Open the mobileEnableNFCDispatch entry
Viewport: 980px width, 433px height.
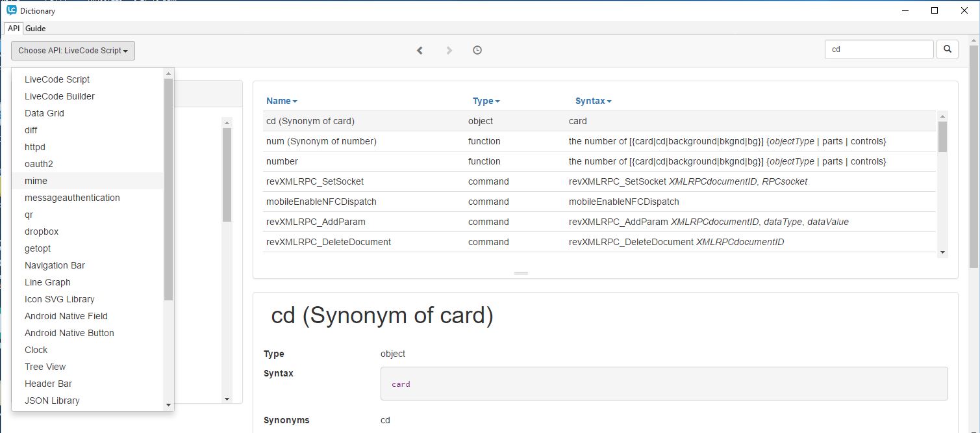click(x=321, y=202)
